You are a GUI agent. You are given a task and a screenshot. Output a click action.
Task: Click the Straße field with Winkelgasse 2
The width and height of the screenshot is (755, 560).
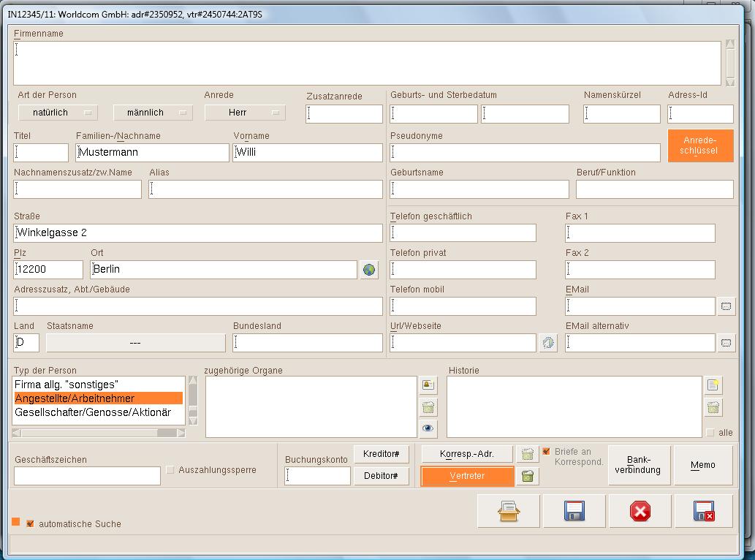click(x=198, y=233)
